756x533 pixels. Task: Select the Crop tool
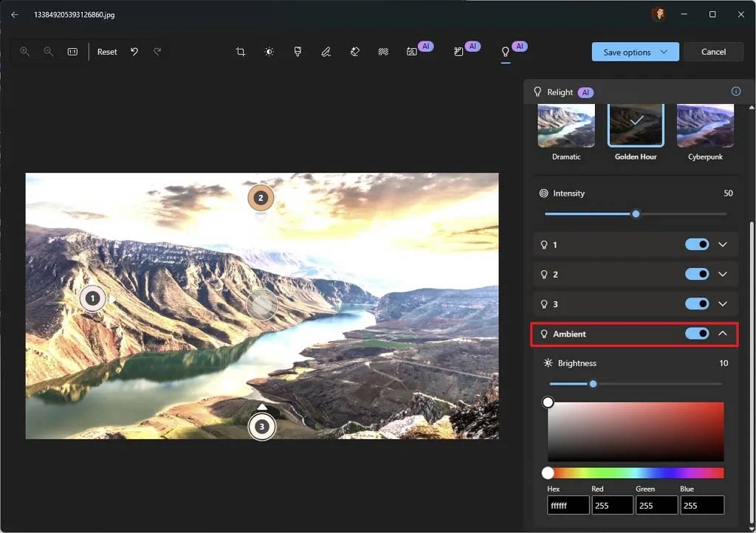pos(240,52)
